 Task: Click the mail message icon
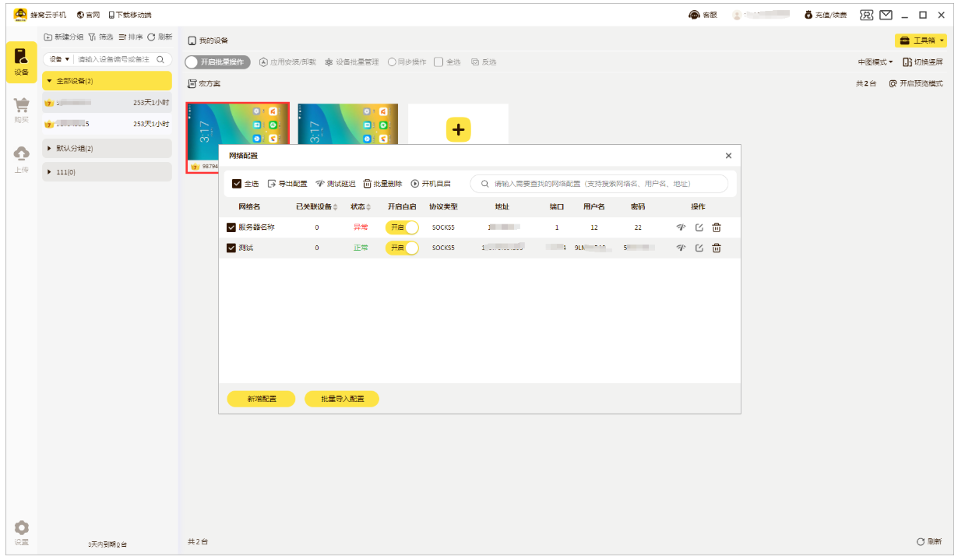tap(886, 15)
